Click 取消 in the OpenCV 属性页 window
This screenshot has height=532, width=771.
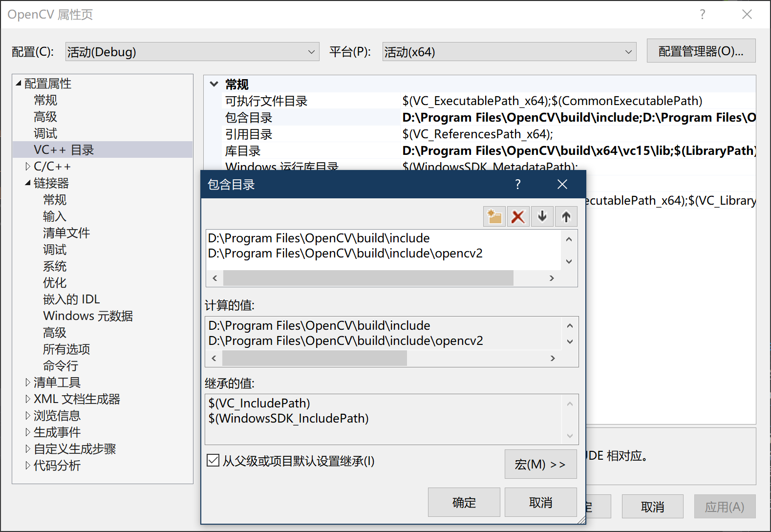click(653, 507)
